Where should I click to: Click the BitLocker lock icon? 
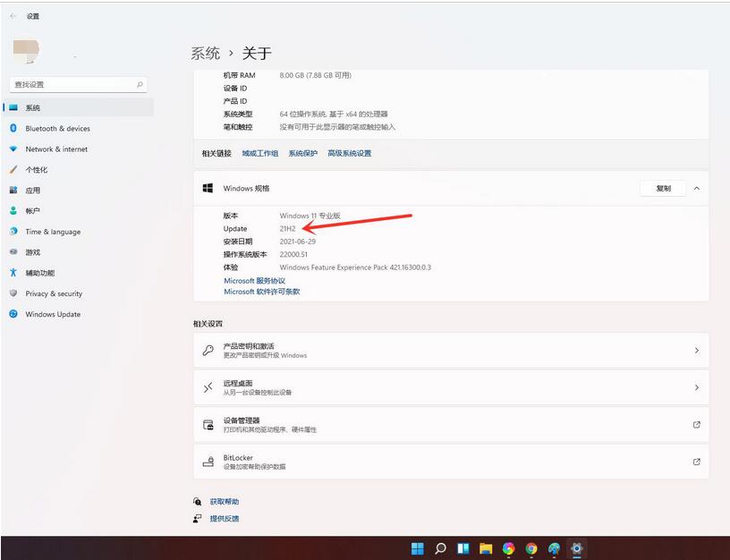pos(208,462)
